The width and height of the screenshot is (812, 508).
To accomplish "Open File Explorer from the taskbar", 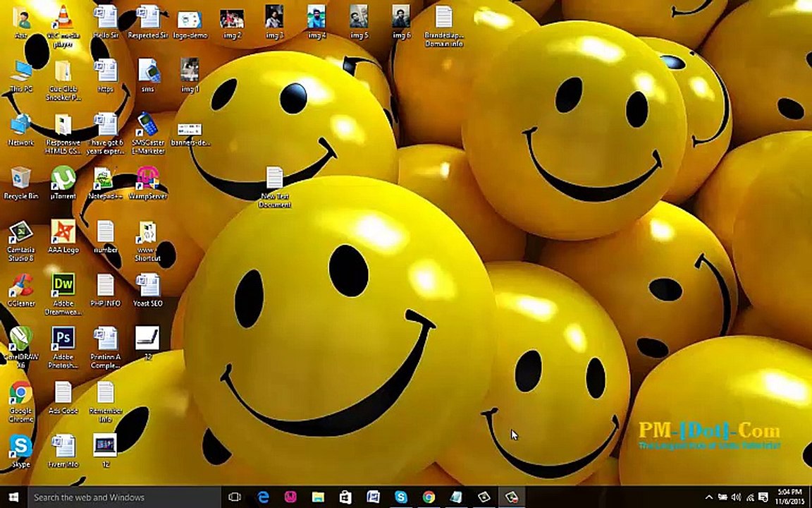I will tap(318, 497).
